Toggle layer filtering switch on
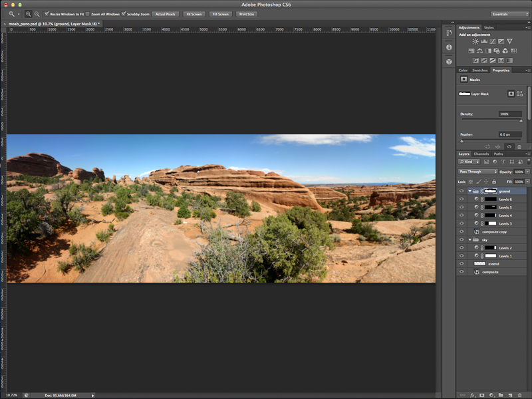 point(529,162)
